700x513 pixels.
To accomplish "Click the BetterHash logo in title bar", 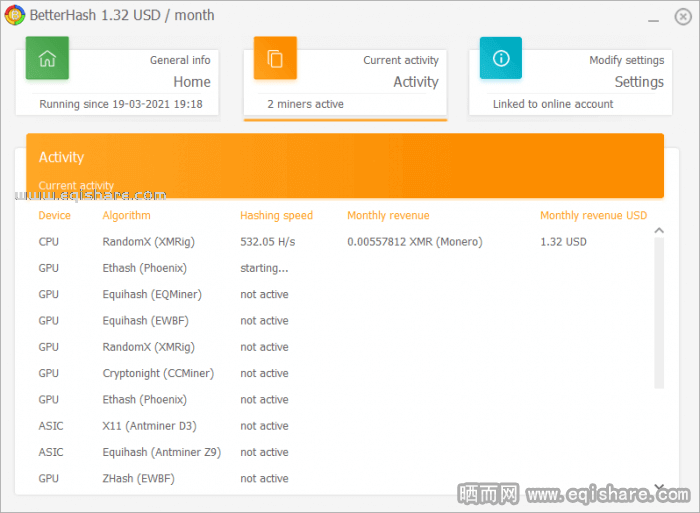I will [15, 15].
